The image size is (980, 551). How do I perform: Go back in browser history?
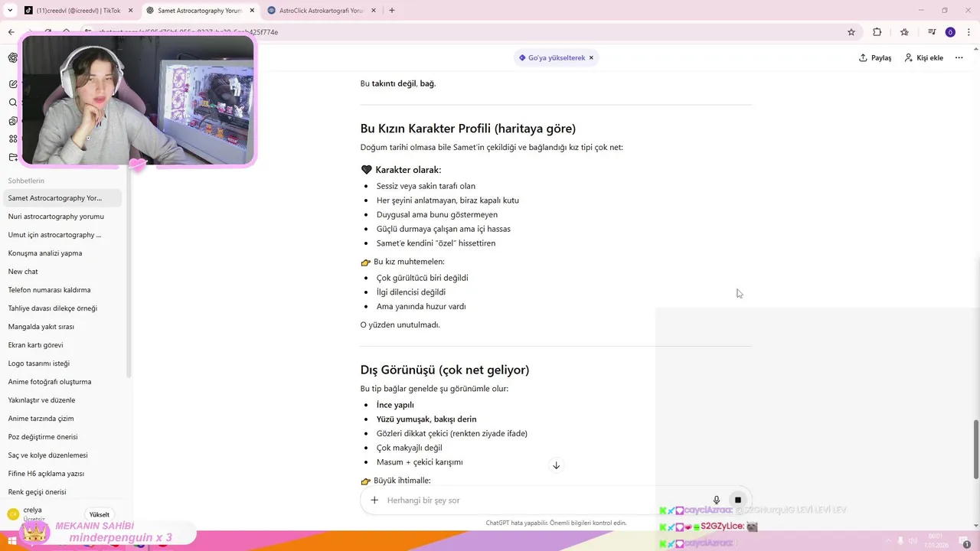click(11, 32)
